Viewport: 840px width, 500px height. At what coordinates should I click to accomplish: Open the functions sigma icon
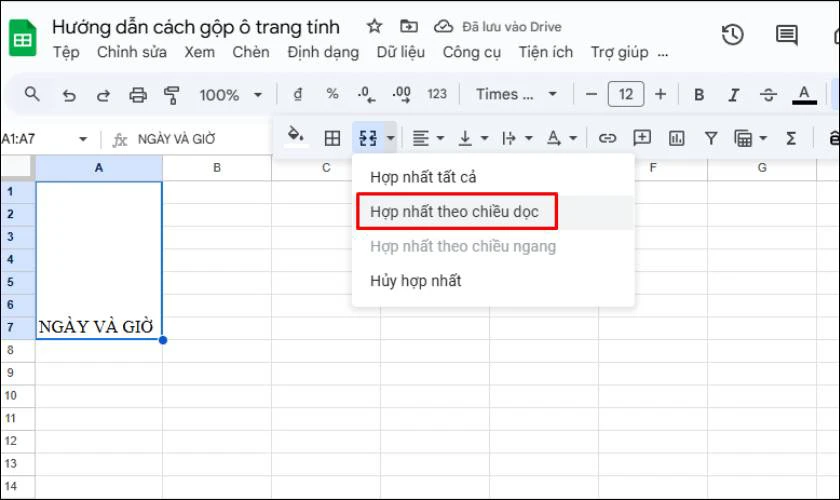791,138
